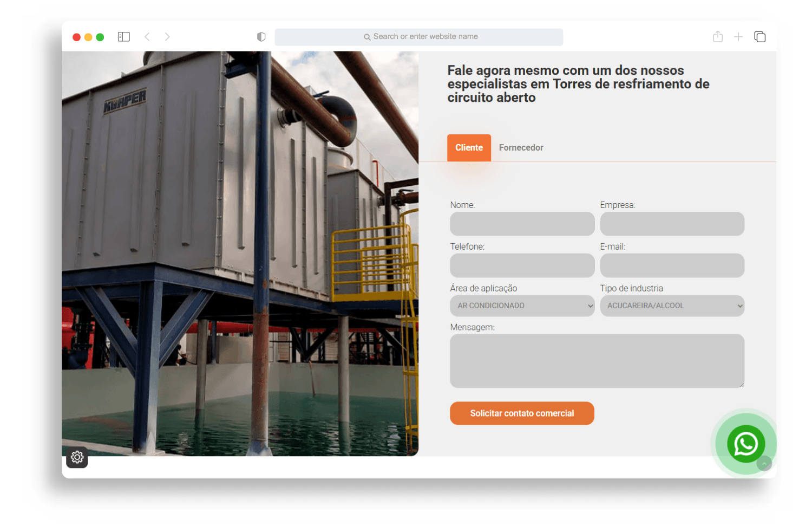This screenshot has height=526, width=812.
Task: Click the cooling tower photo
Action: tap(240, 254)
